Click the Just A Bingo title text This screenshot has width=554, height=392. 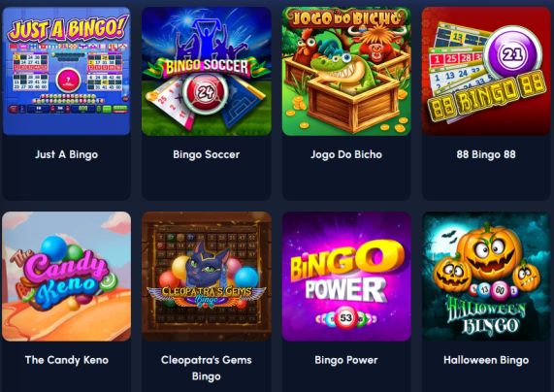66,154
